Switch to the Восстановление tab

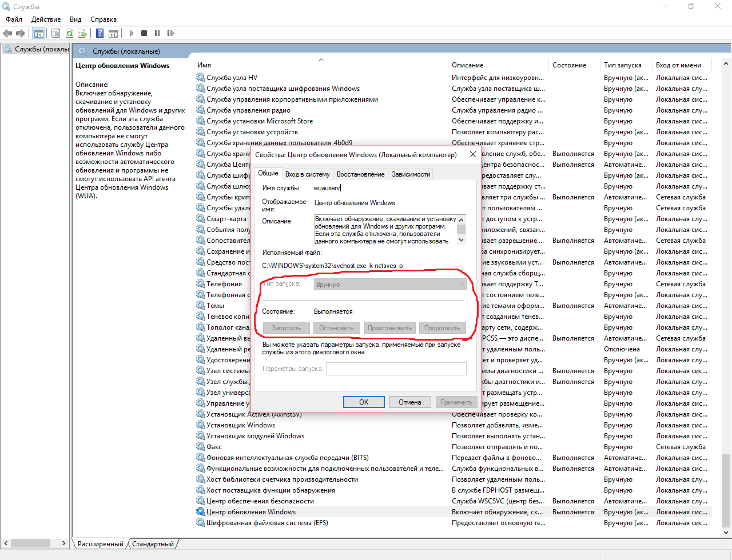point(360,174)
